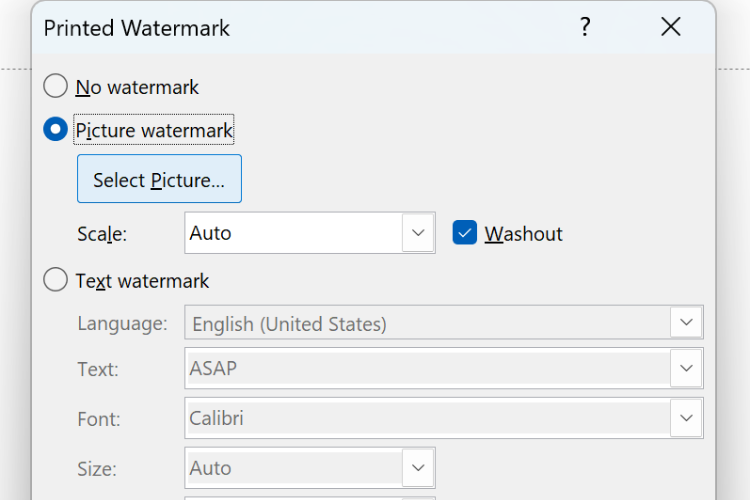Click the Washout label text
750x500 pixels.
click(524, 234)
